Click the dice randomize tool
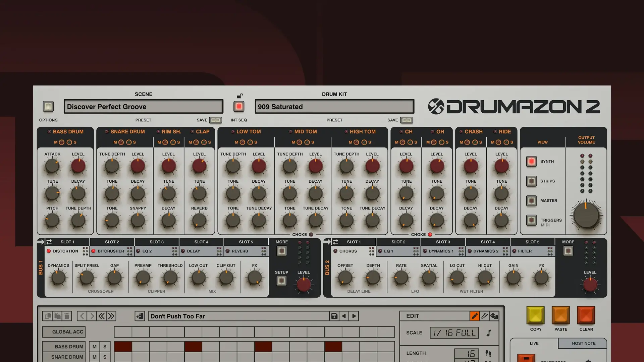Viewport: 644px width, 362px height. [494, 316]
